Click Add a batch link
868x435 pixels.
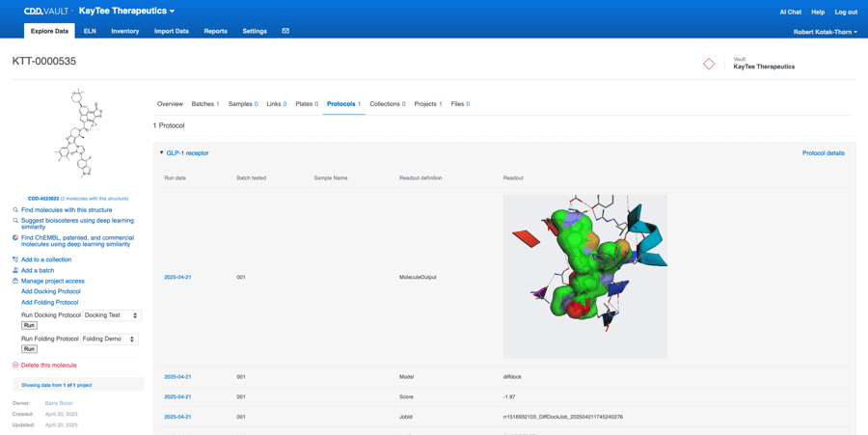pyautogui.click(x=38, y=271)
